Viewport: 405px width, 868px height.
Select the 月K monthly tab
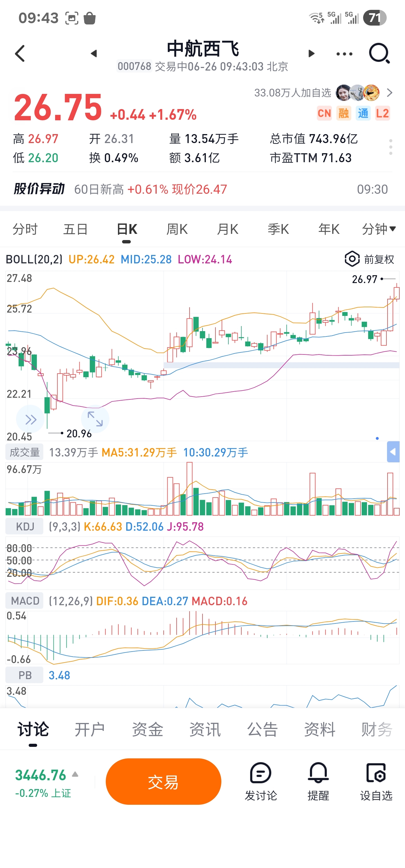[228, 229]
